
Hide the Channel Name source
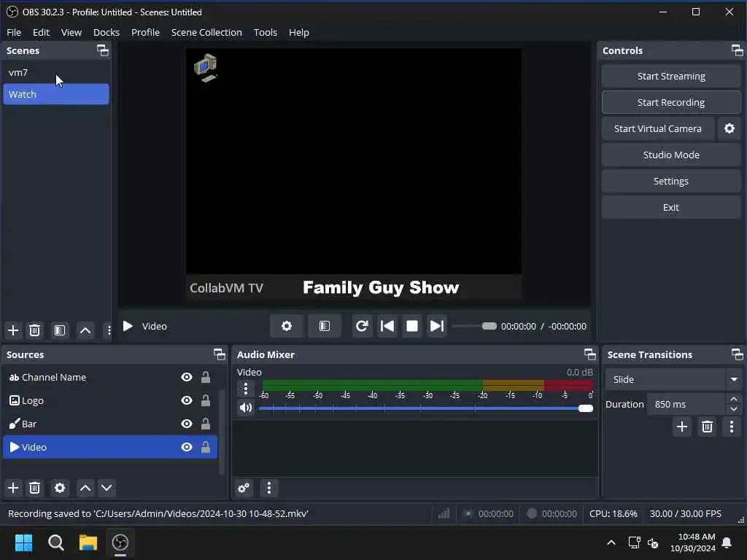click(187, 377)
